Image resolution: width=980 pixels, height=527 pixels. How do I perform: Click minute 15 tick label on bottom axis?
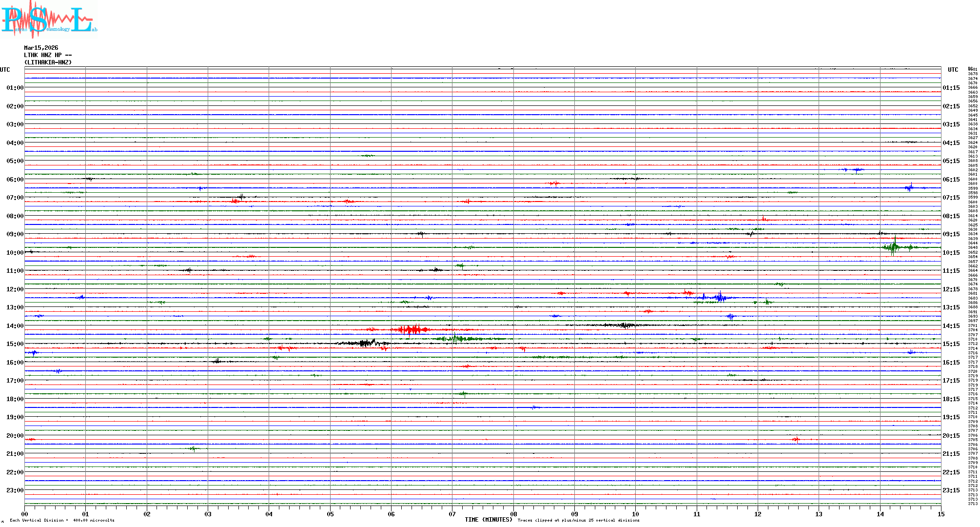pyautogui.click(x=941, y=514)
